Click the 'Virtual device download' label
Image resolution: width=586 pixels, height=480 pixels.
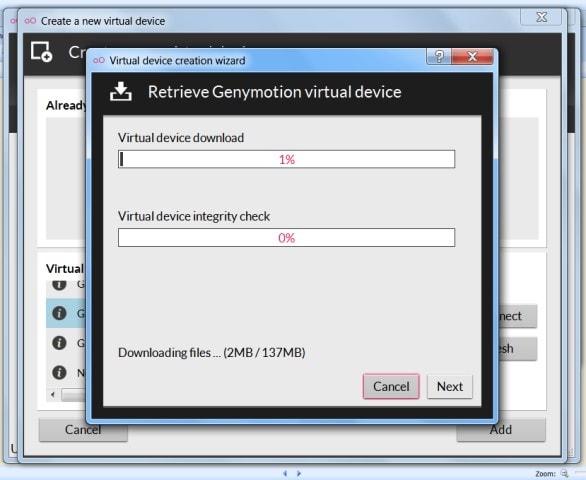click(x=181, y=138)
